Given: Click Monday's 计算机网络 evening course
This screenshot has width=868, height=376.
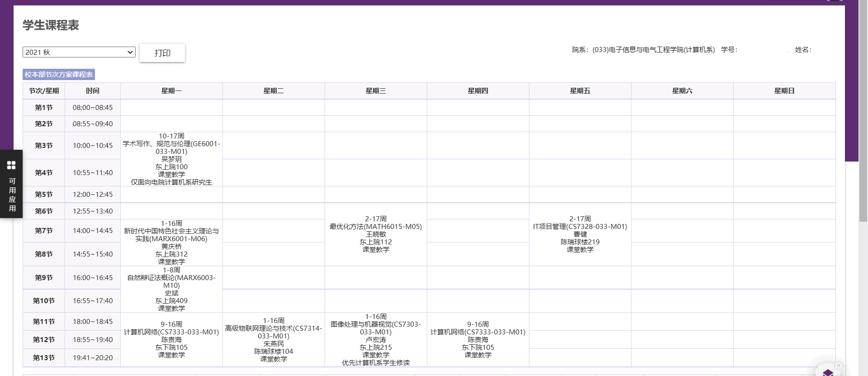Looking at the screenshot, I should (171, 339).
